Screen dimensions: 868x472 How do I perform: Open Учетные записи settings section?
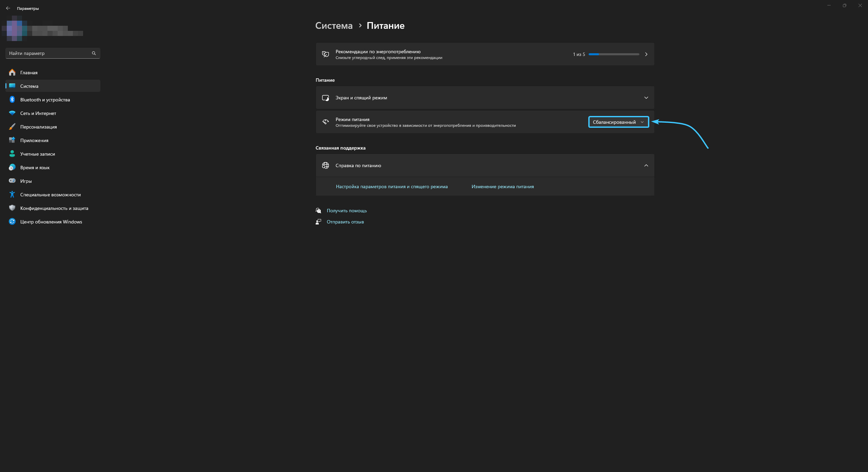(x=38, y=154)
